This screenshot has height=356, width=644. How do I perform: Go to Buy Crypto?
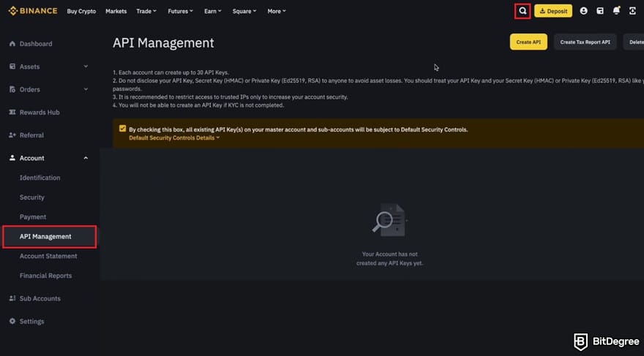(81, 11)
